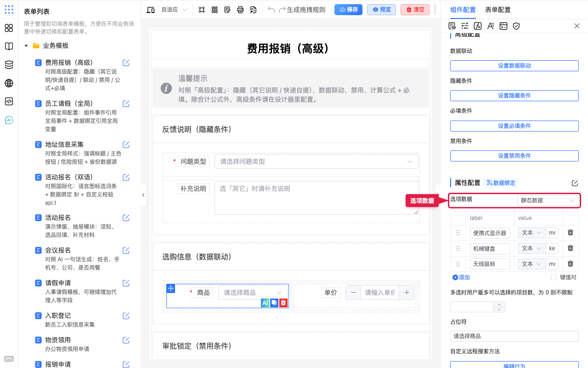Toggle the 键值对 checkbox
Image resolution: width=588 pixels, height=368 pixels.
(554, 277)
